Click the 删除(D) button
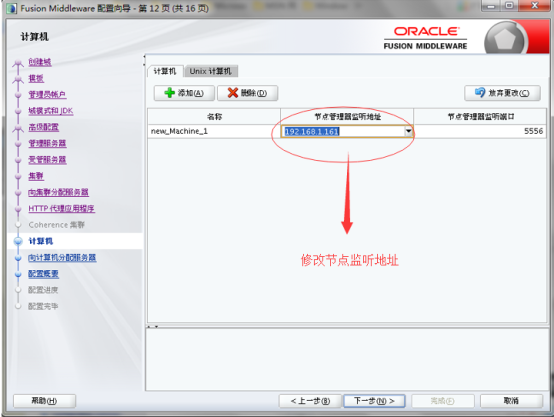This screenshot has width=554, height=417. (247, 93)
